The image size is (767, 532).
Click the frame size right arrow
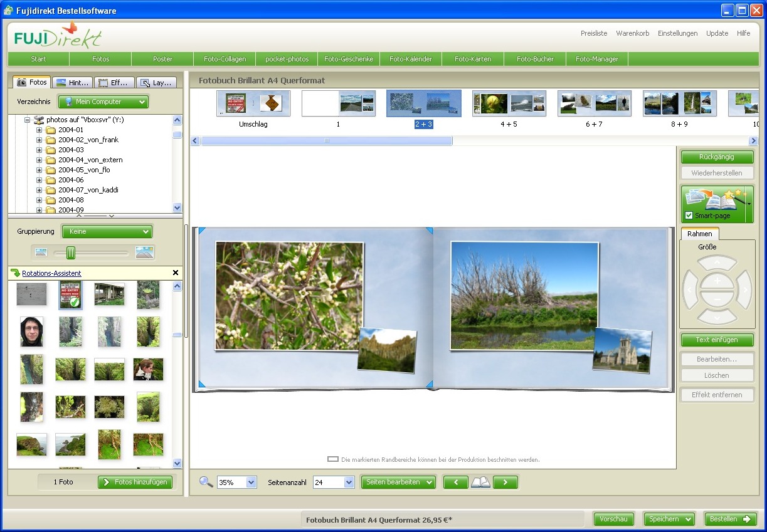(x=744, y=289)
